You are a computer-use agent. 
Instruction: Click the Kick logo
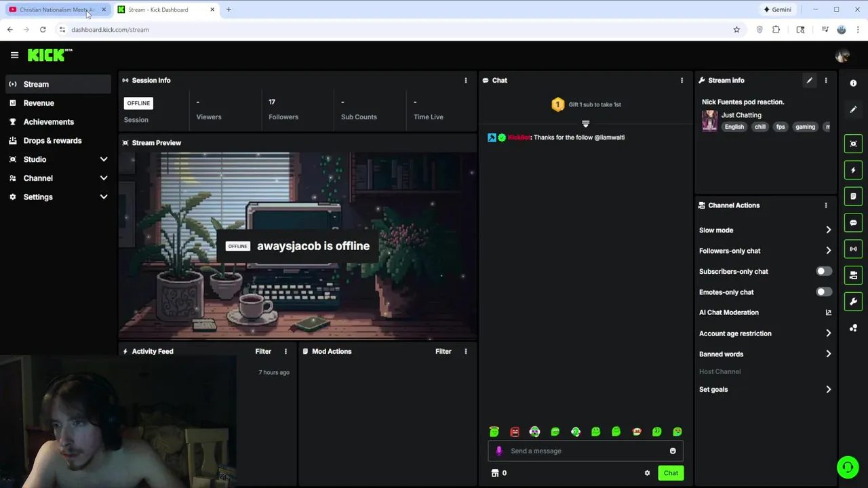point(50,55)
